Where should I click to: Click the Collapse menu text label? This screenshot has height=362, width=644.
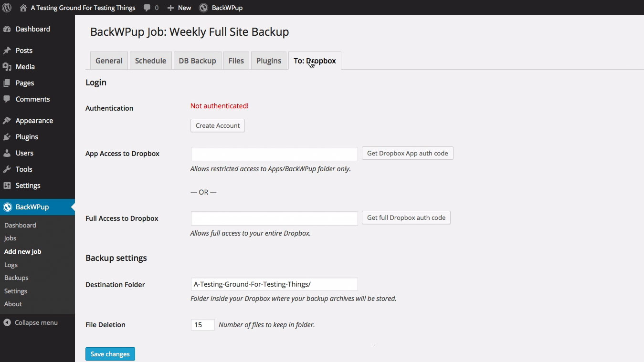tap(36, 323)
